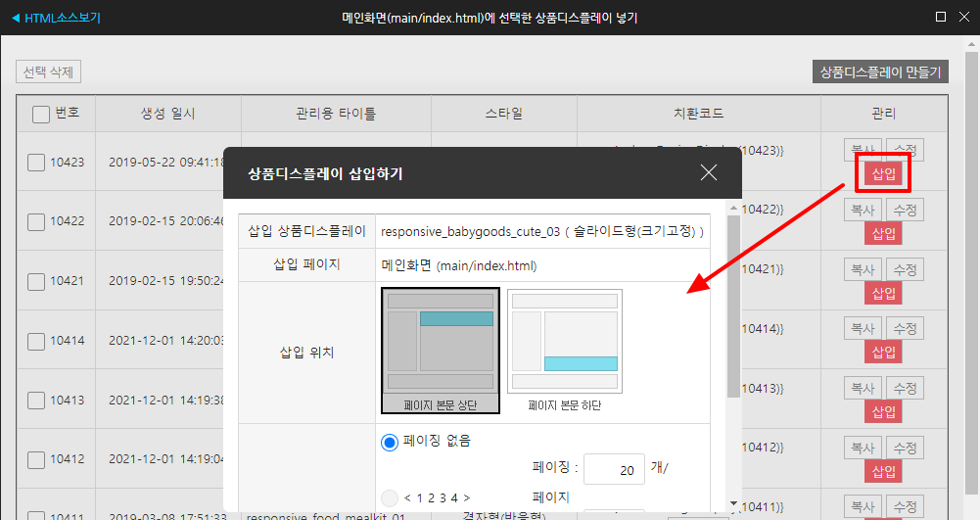Check the box for row 10413
Screen dimensions: 980x520
click(36, 401)
